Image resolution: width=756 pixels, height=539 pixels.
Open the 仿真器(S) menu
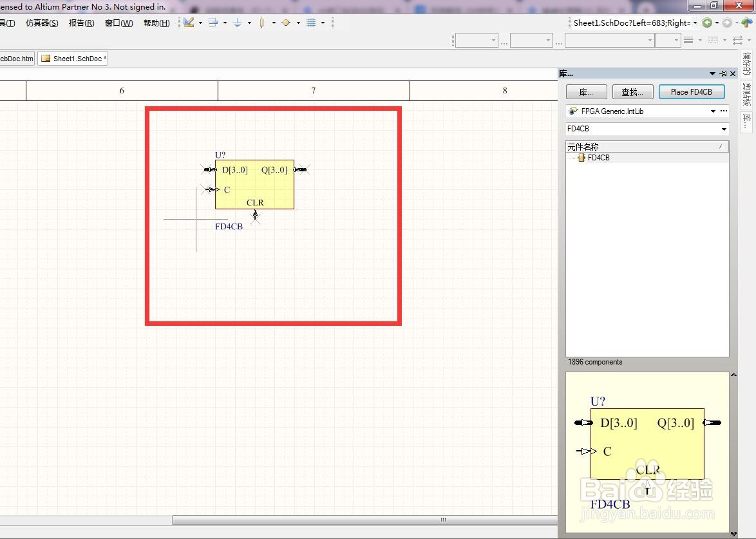coord(42,23)
